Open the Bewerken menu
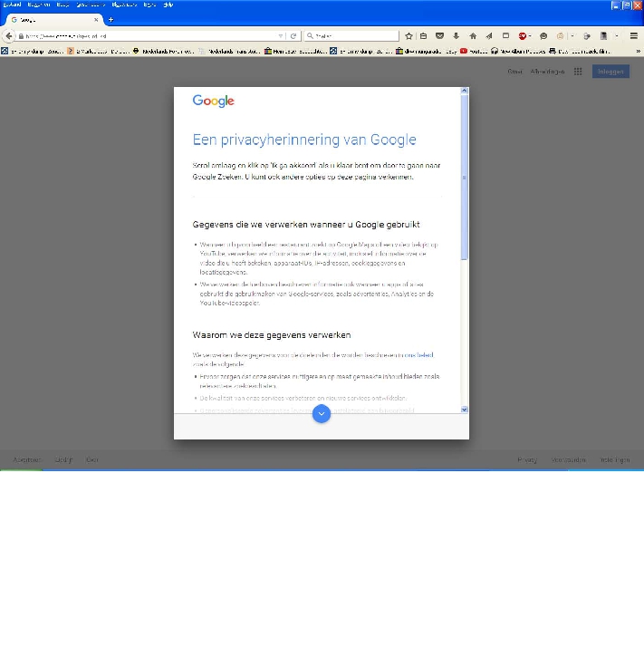The width and height of the screenshot is (644, 666). coord(39,5)
